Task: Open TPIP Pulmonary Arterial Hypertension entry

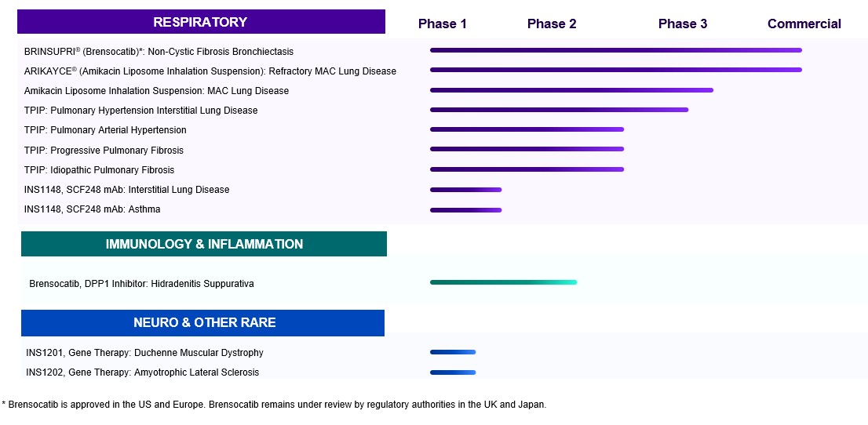Action: [x=105, y=130]
